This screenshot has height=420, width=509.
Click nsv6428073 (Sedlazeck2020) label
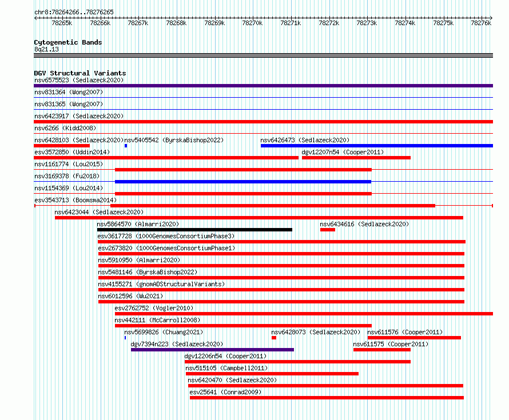click(316, 332)
